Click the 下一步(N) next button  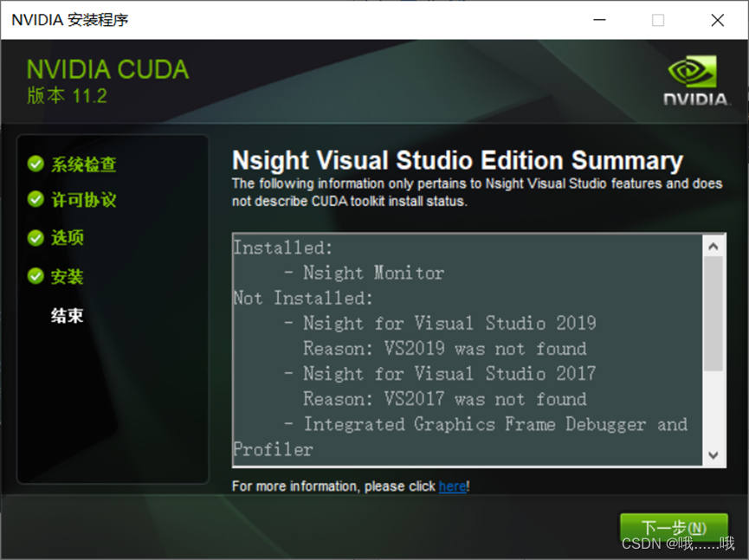tap(674, 528)
